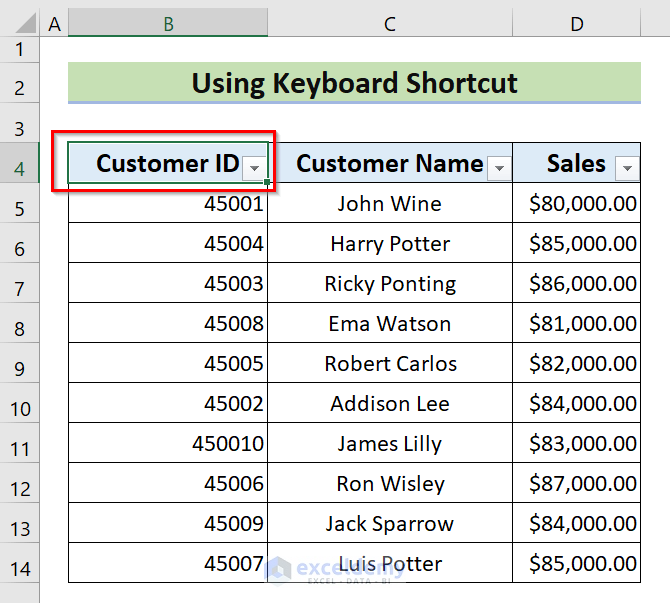Select column B header
The image size is (670, 603).
click(168, 23)
